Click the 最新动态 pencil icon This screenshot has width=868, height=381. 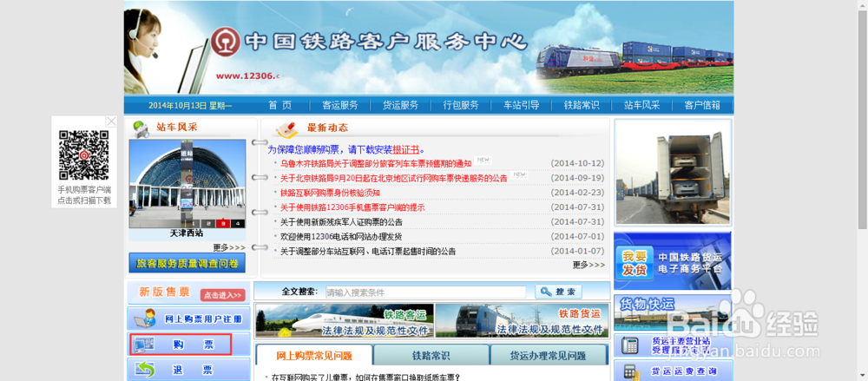[286, 129]
